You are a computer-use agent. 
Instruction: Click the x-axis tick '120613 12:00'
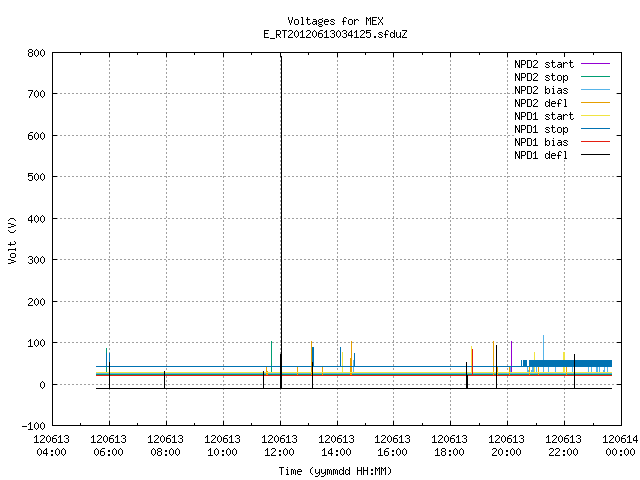(280, 446)
